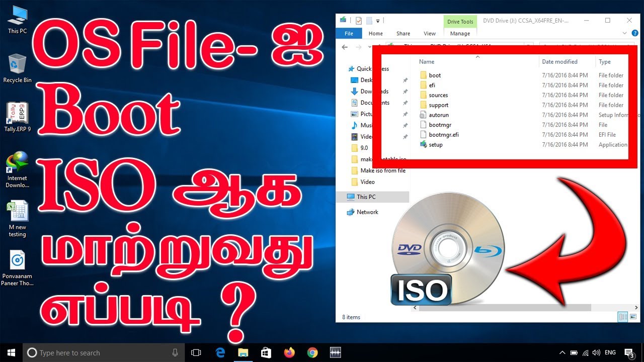Image resolution: width=644 pixels, height=362 pixels.
Task: Launch Firefox from the taskbar
Action: (289, 353)
